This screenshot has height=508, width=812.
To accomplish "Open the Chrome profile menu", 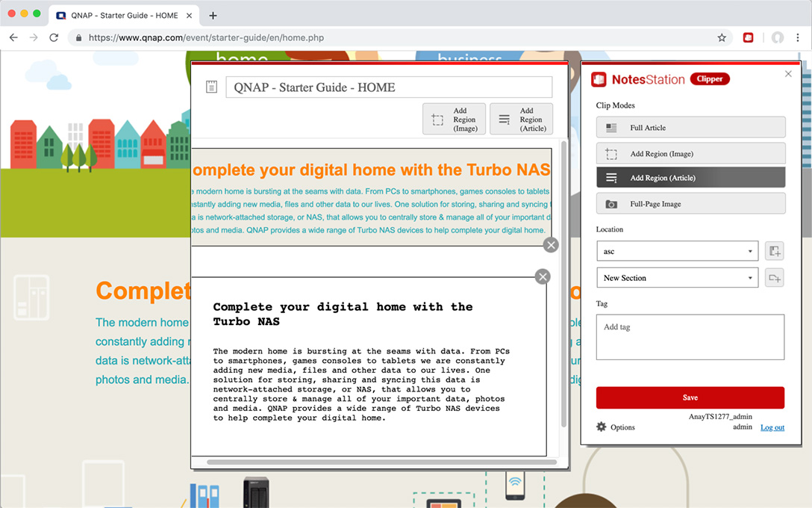I will pyautogui.click(x=778, y=37).
